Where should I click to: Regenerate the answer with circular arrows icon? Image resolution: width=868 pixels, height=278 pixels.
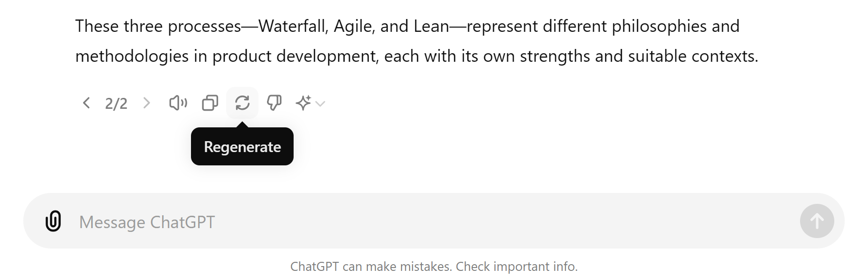[x=242, y=103]
